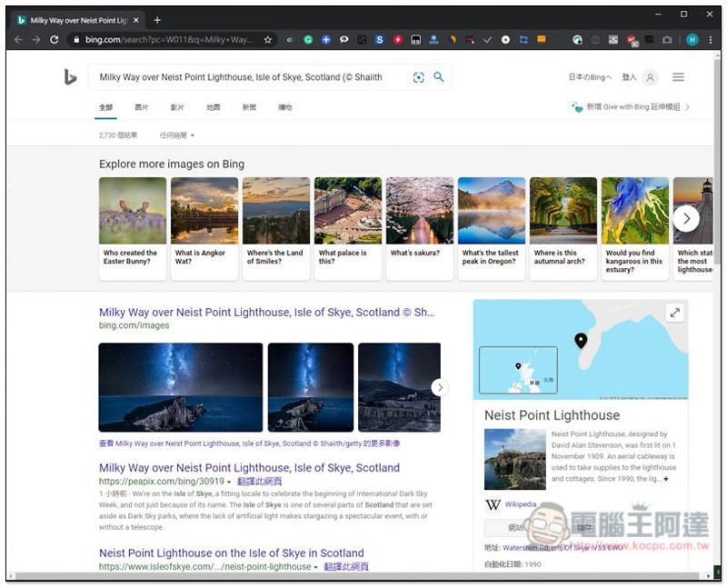The height and width of the screenshot is (588, 727).
Task: Expand the time filter dropdown
Action: tap(177, 135)
